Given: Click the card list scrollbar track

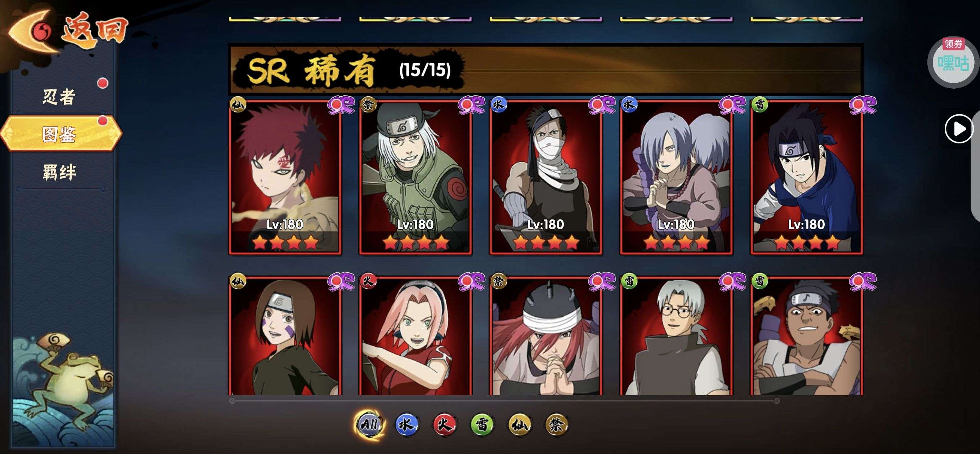Looking at the screenshot, I should tap(505, 401).
